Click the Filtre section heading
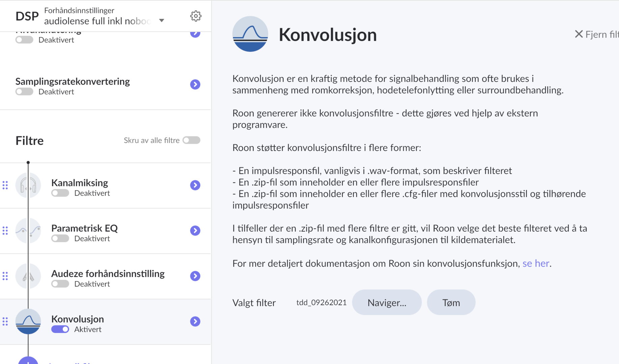The image size is (619, 364). click(30, 141)
